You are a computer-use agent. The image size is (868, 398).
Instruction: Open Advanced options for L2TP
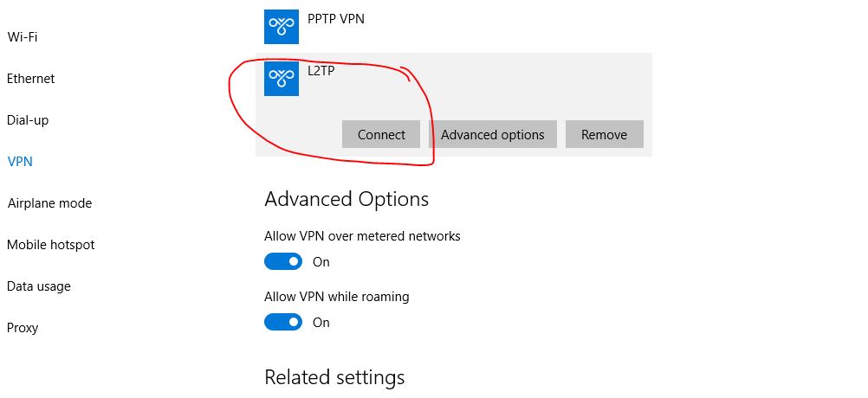(493, 134)
